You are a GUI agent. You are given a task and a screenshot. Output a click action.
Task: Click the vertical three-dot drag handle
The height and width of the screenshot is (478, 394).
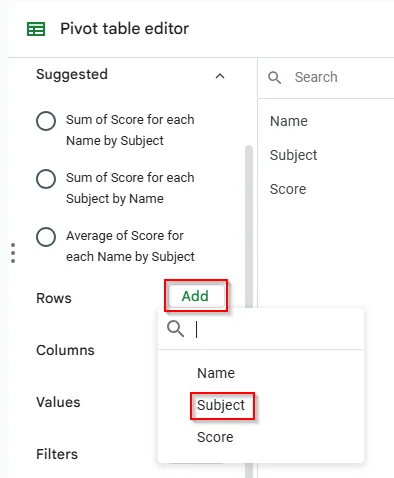tap(13, 253)
